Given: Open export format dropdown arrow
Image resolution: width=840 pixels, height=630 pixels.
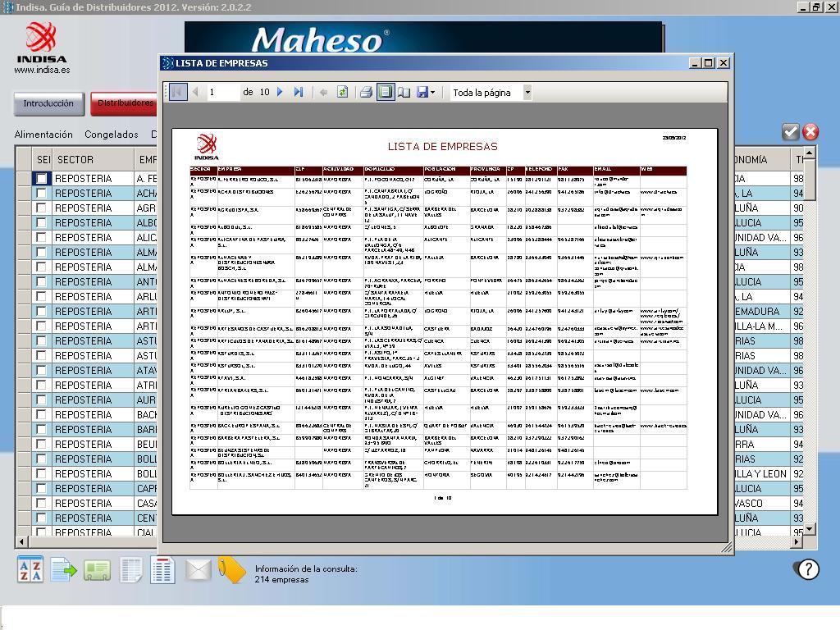Looking at the screenshot, I should 432,92.
